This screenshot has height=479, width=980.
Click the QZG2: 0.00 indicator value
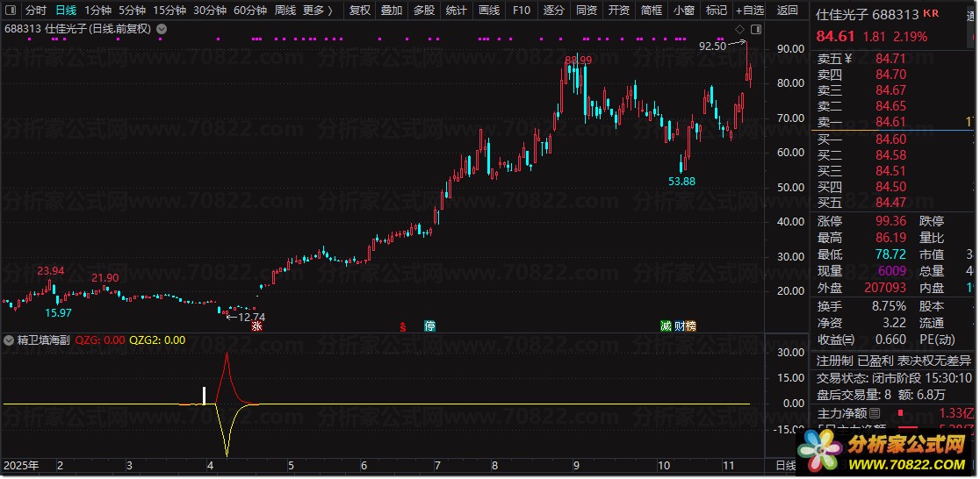click(157, 340)
